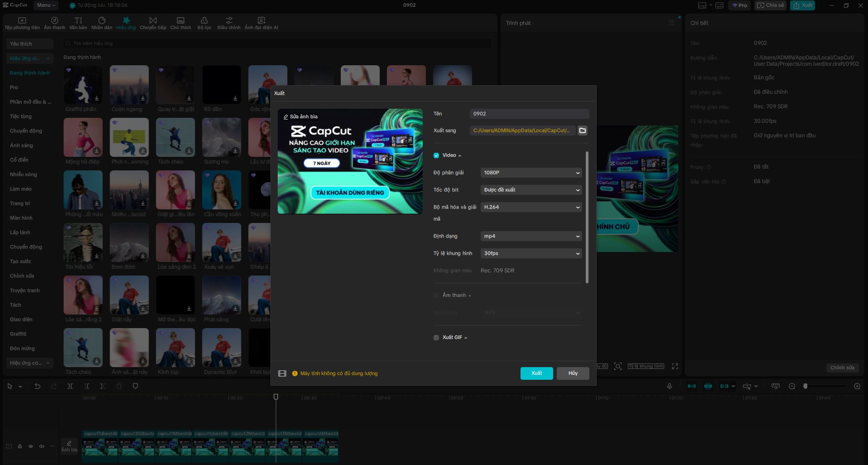Select the Âm thanh (audio) tool
The width and height of the screenshot is (868, 465).
(x=54, y=23)
